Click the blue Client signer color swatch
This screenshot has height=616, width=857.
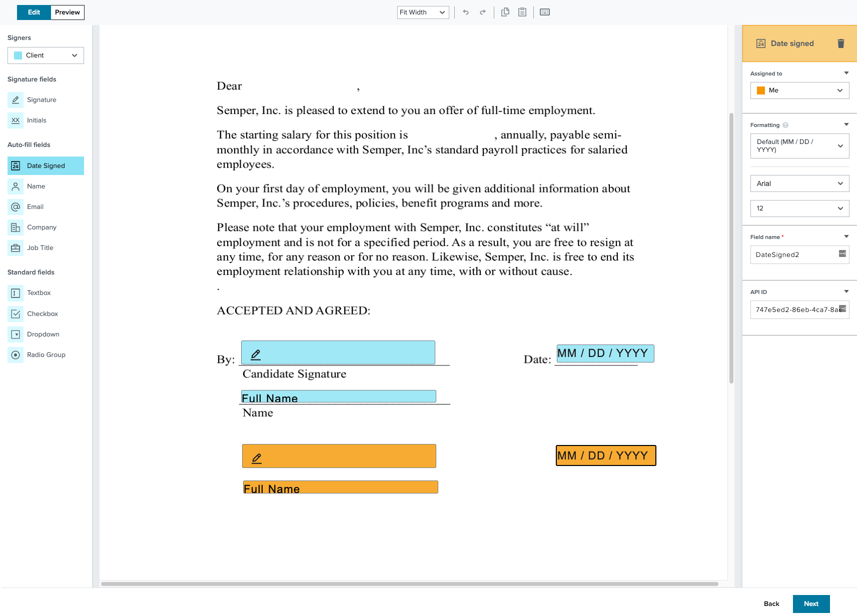[19, 55]
